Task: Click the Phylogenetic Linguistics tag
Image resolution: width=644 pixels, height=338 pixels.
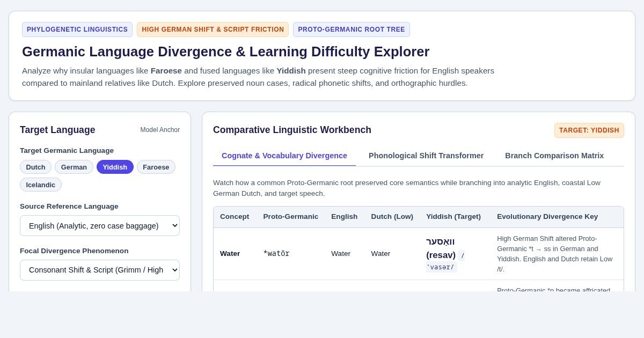Action: 77,30
